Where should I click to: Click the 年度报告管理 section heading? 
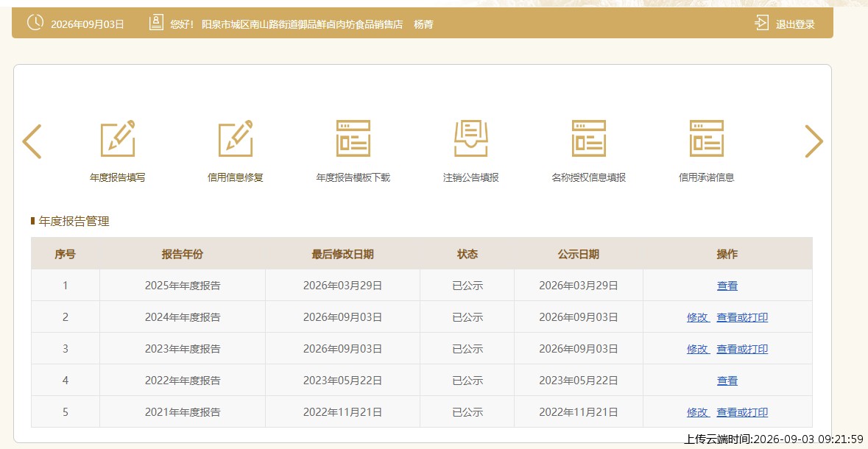[74, 222]
